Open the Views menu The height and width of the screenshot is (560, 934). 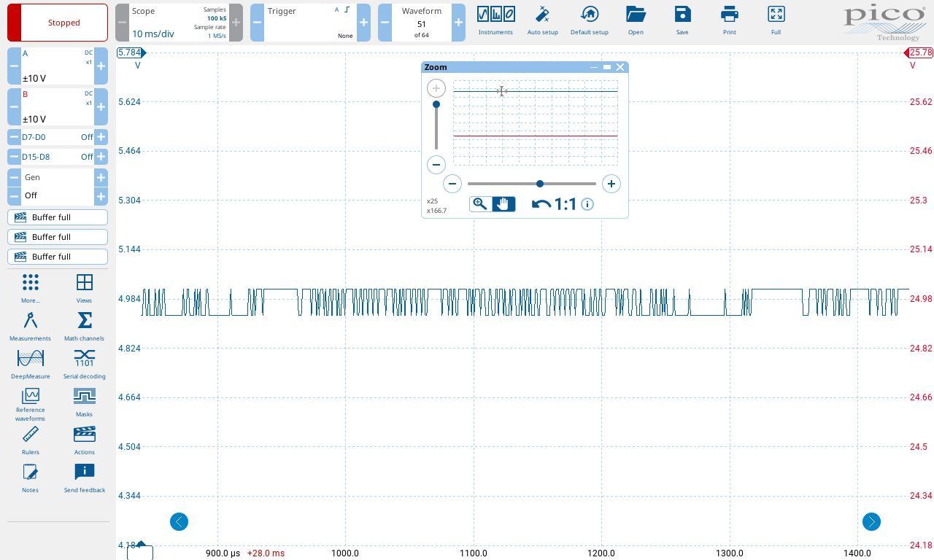click(84, 287)
